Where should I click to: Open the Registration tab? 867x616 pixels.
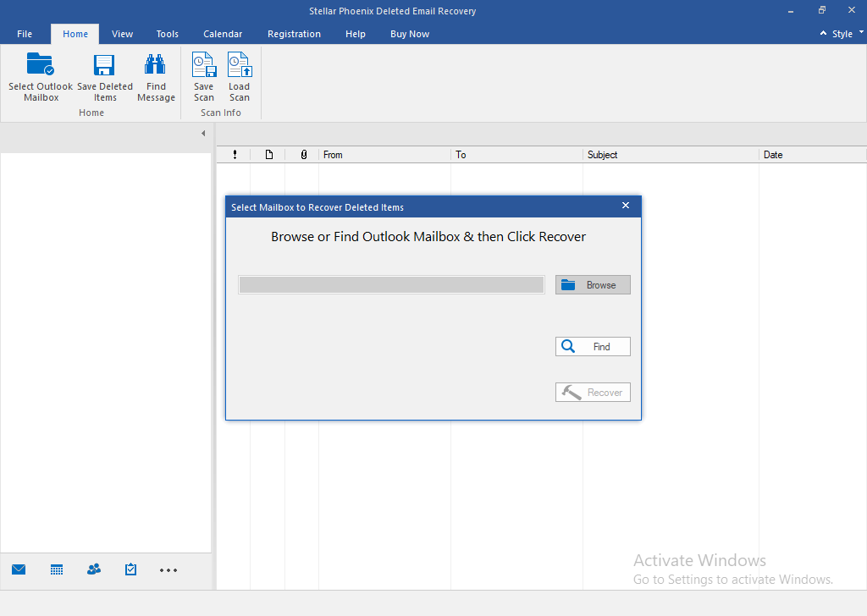(x=294, y=34)
